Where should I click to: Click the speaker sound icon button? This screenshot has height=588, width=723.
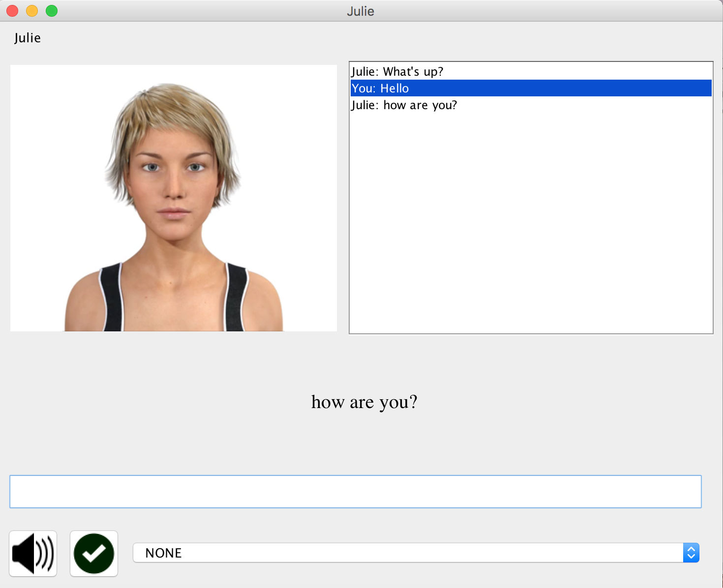33,554
